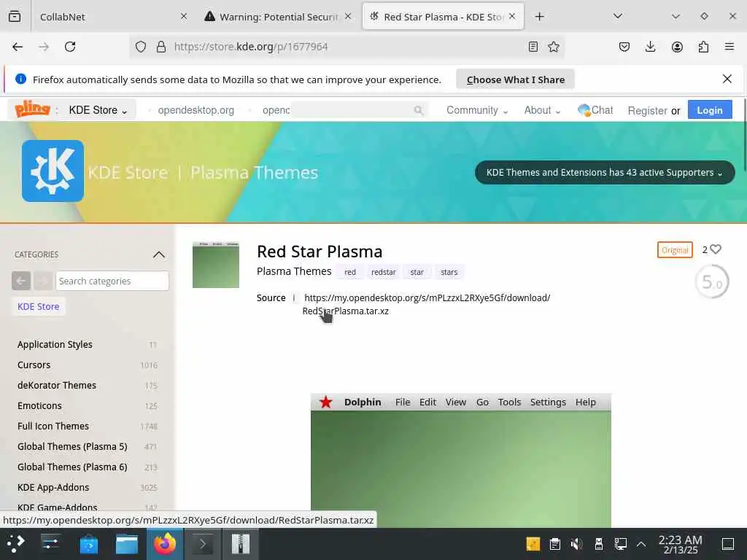Bookmark this page with the star

click(x=554, y=47)
